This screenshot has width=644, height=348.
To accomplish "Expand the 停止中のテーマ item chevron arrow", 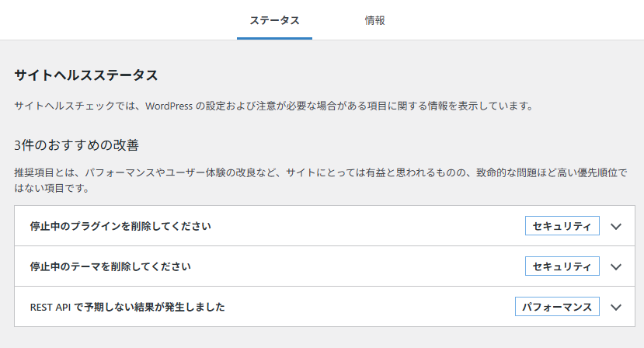I will [616, 266].
